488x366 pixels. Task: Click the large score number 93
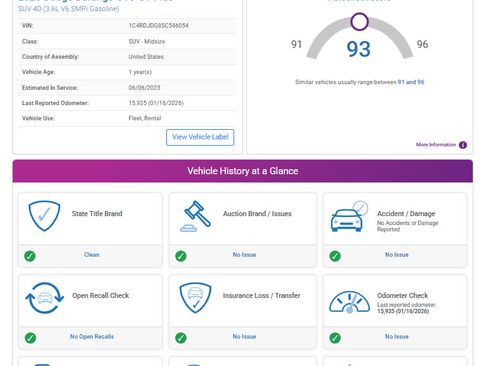359,49
